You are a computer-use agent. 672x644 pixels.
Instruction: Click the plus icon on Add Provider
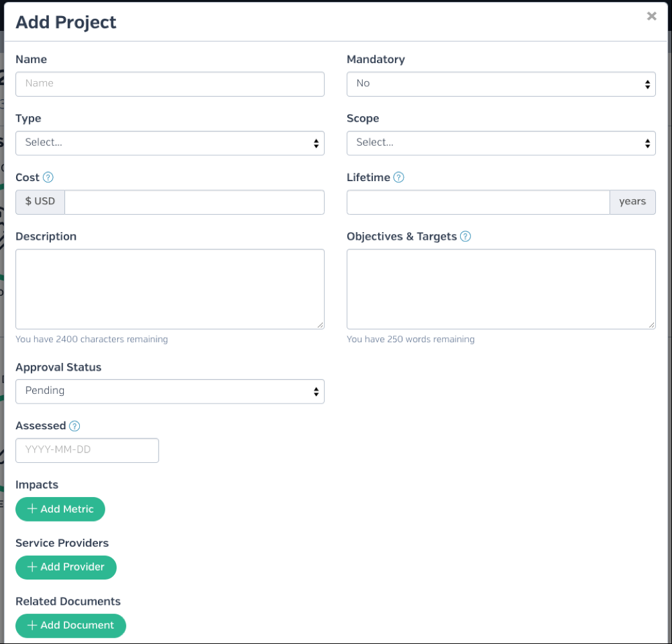32,567
